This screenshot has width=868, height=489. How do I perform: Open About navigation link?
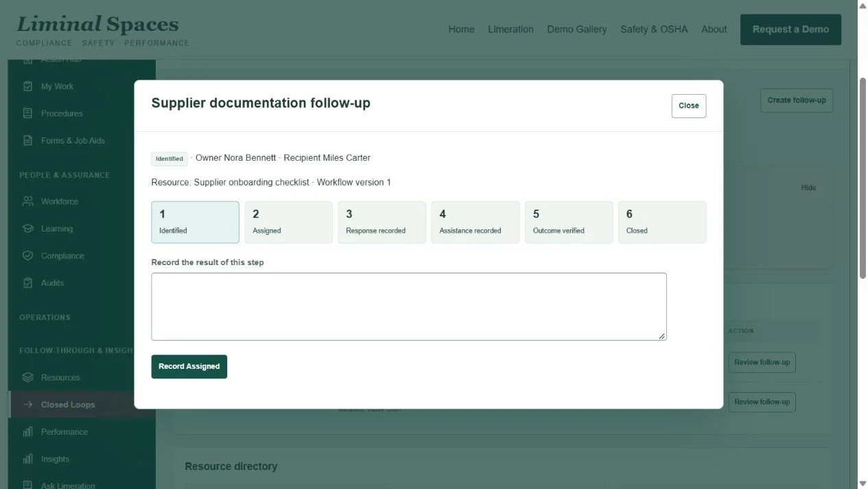click(714, 30)
